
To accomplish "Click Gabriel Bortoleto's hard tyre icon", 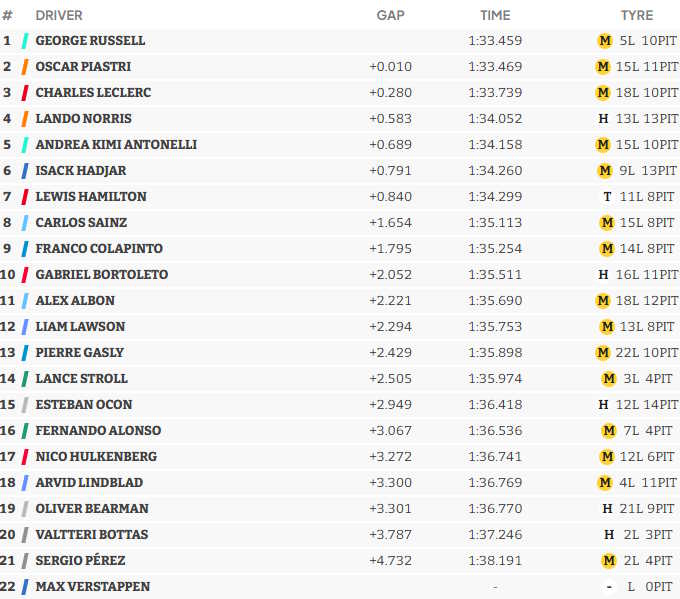I will (603, 275).
